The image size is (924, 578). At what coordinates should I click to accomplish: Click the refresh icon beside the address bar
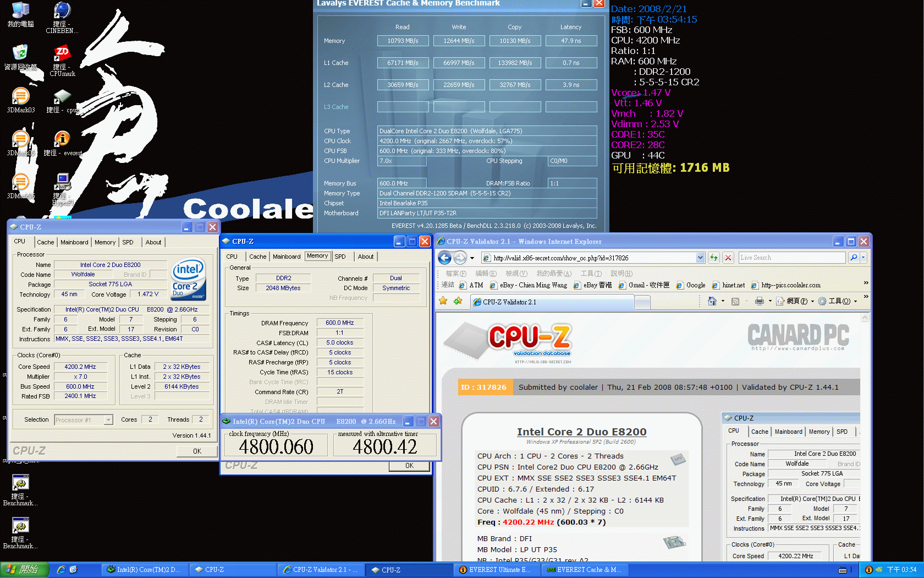714,258
